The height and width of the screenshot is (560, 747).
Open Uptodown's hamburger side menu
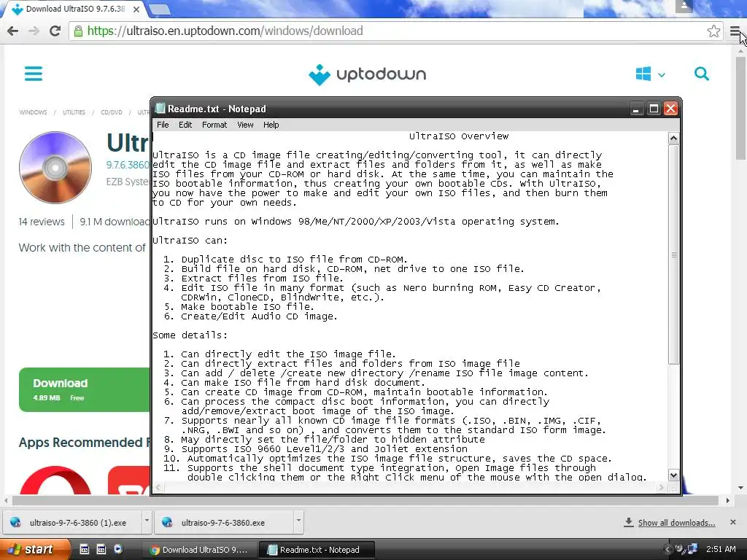34,74
